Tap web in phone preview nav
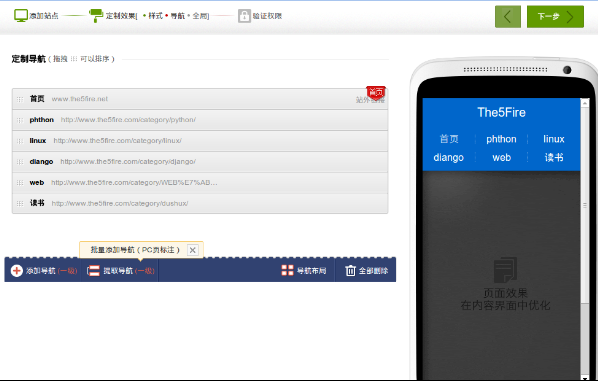This screenshot has height=381, width=598. coord(502,158)
